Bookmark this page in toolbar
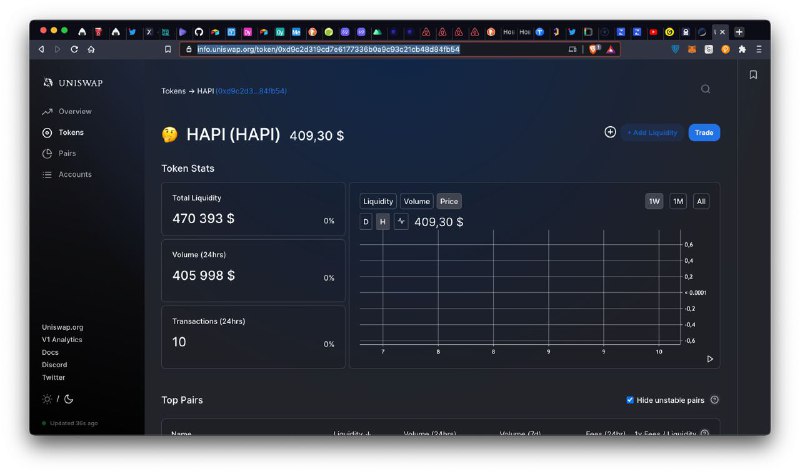The image size is (800, 474). pyautogui.click(x=167, y=49)
